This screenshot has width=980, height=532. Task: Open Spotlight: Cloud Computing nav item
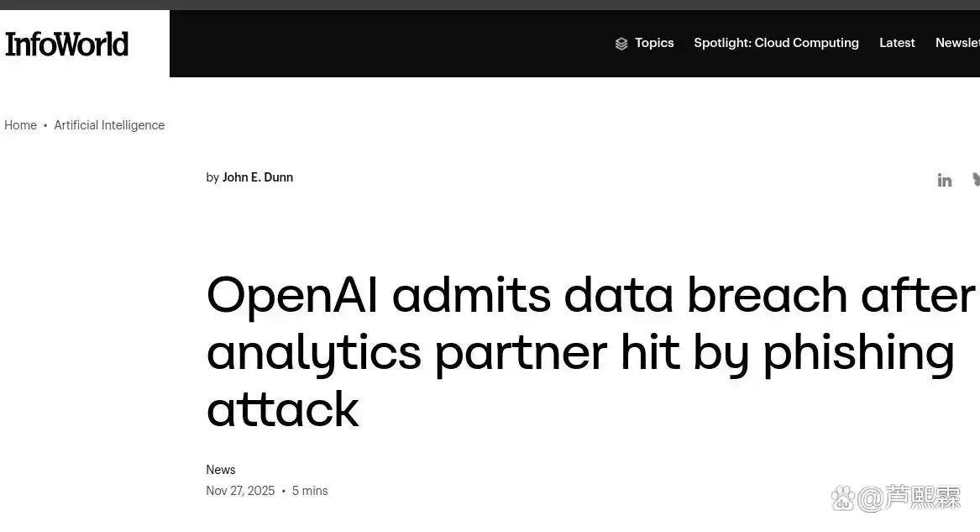click(776, 43)
